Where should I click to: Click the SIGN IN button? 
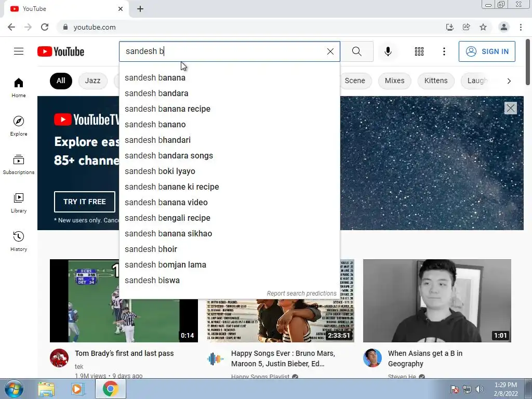[487, 51]
